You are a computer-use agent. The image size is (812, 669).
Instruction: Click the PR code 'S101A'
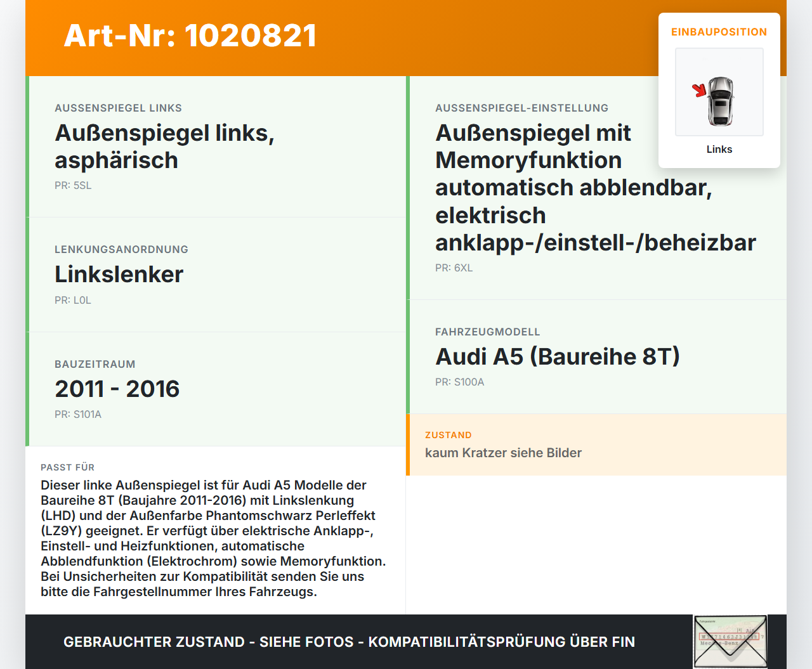point(78,414)
